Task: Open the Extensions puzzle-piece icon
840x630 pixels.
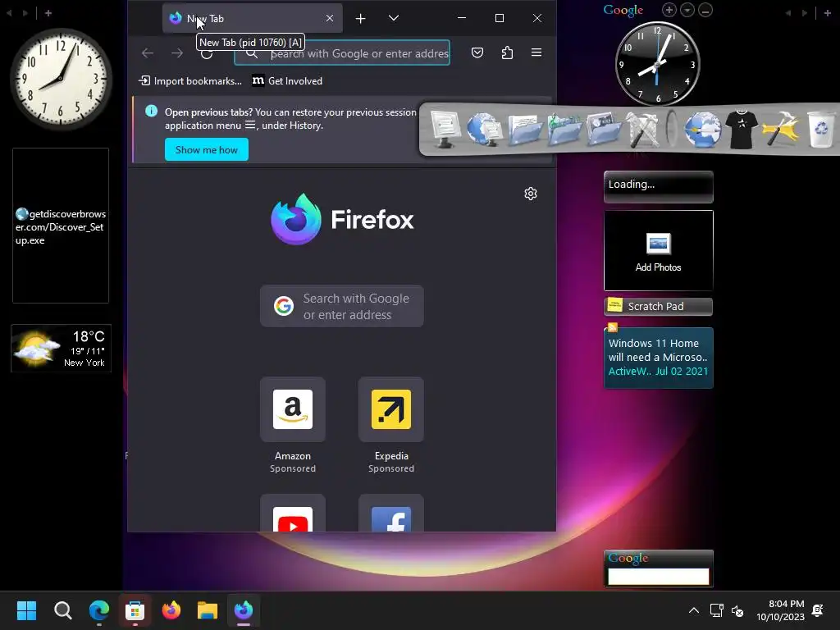Action: (x=507, y=52)
